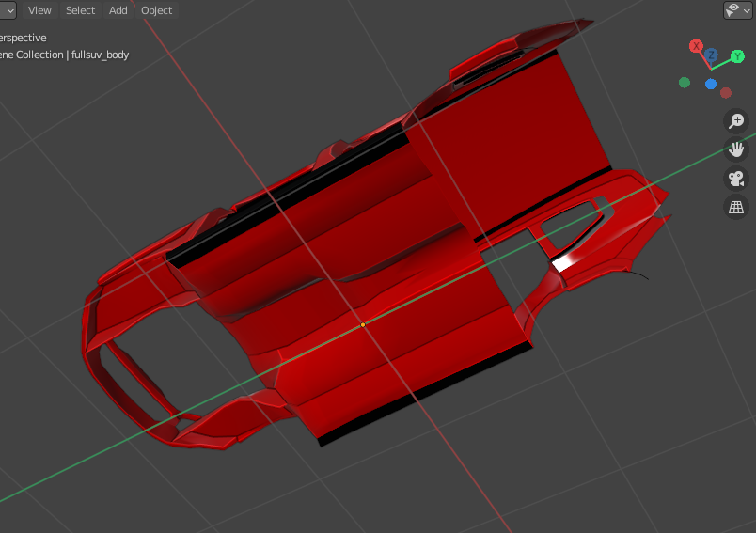Click the negative Z blue dot on the gizmo
756x533 pixels.
[711, 85]
